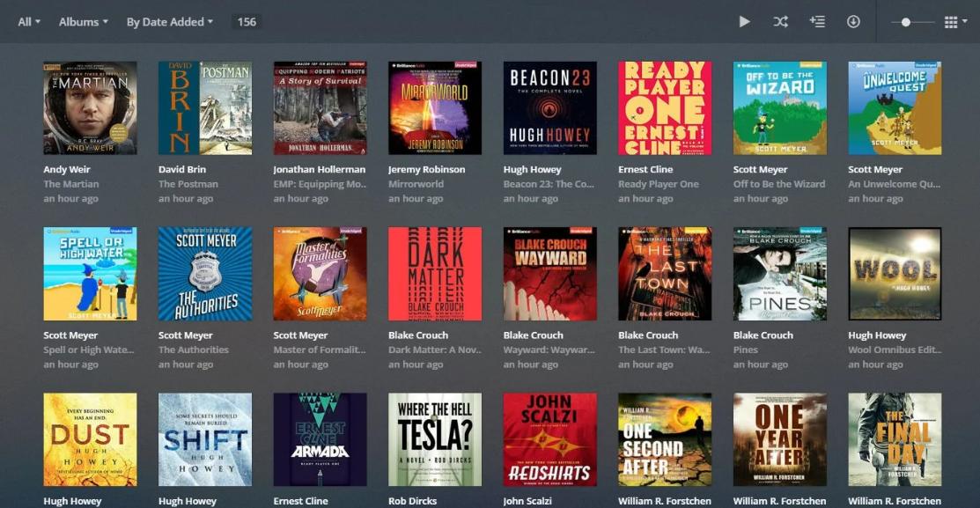This screenshot has height=508, width=980.
Task: Open the By Date Added sort dropdown
Action: 169,22
